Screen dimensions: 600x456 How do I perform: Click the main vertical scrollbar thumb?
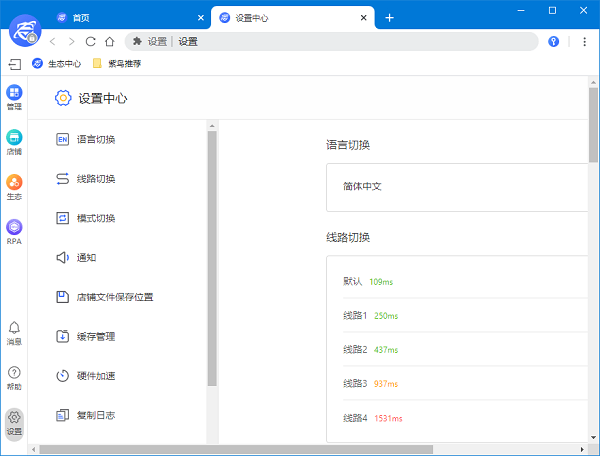[593, 125]
